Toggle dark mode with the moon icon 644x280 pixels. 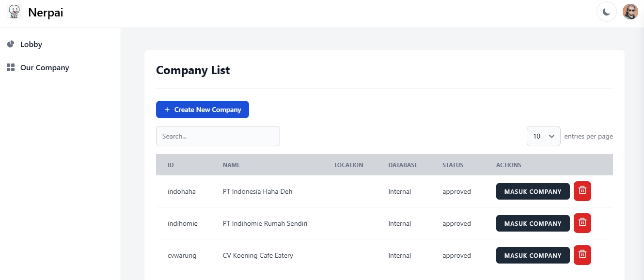coord(606,12)
